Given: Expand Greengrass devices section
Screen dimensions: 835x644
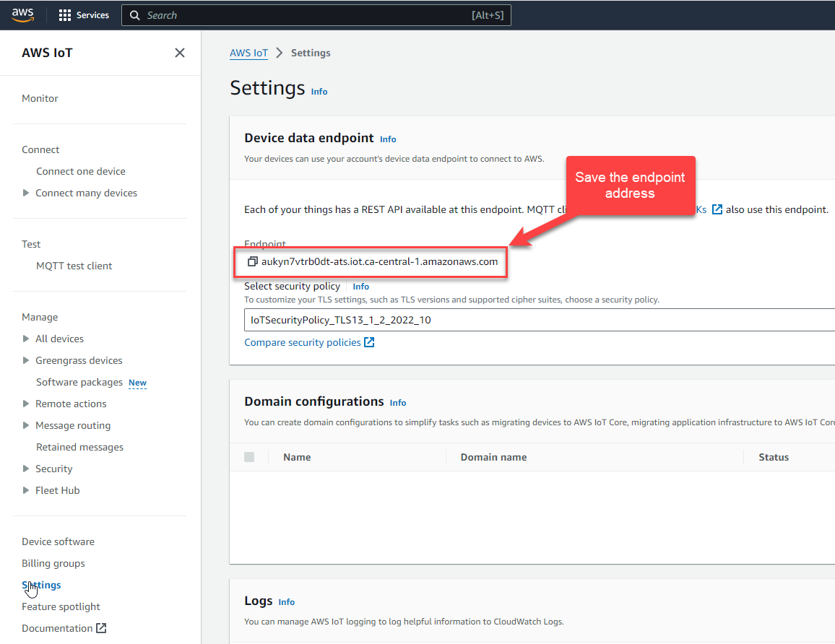Looking at the screenshot, I should 25,360.
